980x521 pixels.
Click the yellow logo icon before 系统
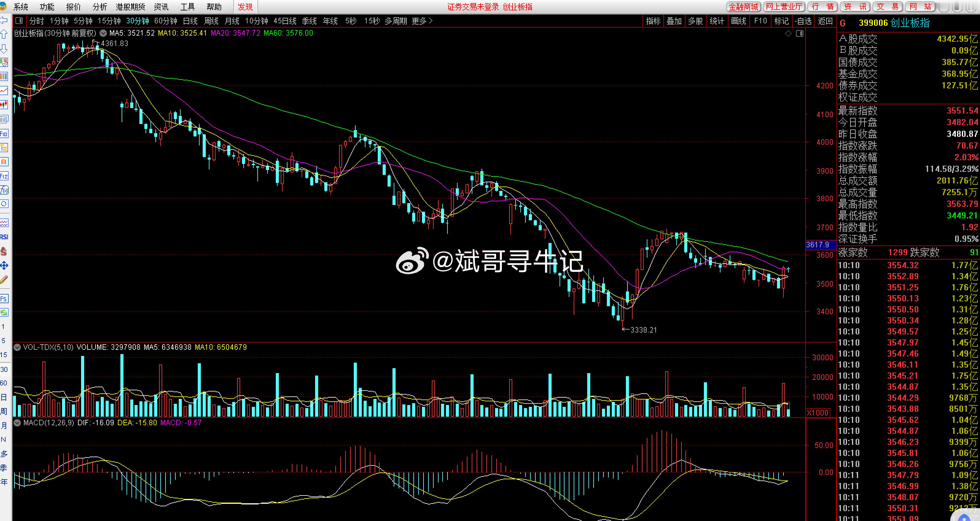click(x=3, y=6)
